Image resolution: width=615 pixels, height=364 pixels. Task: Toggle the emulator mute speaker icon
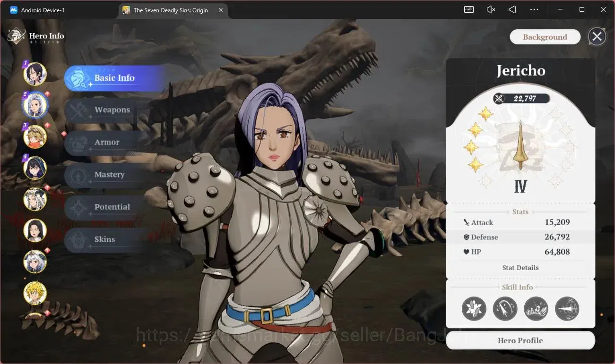pos(491,9)
